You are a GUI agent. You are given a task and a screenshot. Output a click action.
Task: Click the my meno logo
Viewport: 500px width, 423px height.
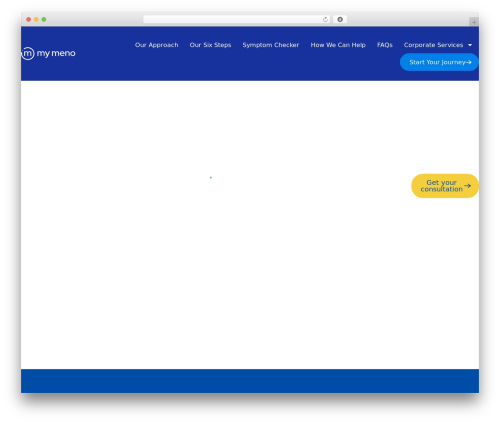[x=49, y=53]
